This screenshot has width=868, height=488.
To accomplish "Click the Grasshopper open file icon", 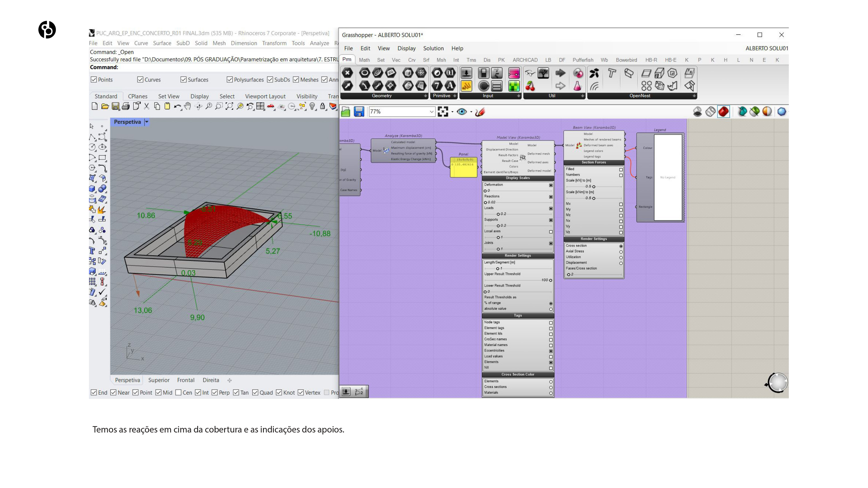I will coord(345,112).
